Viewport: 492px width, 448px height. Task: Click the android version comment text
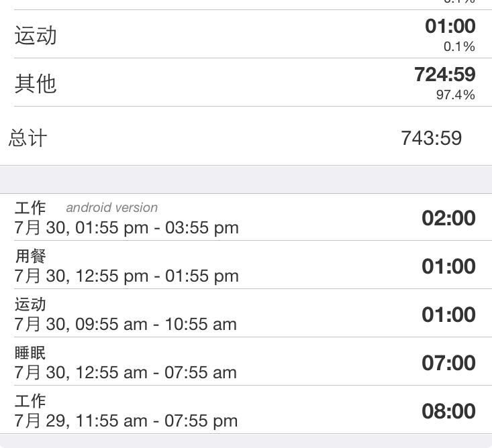coord(111,207)
